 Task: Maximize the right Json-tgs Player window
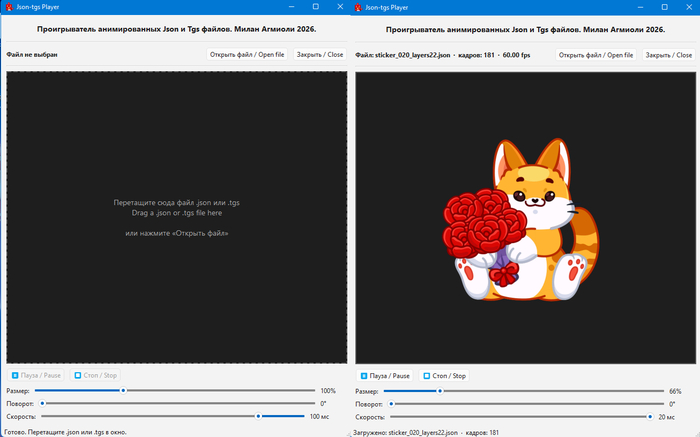click(664, 7)
